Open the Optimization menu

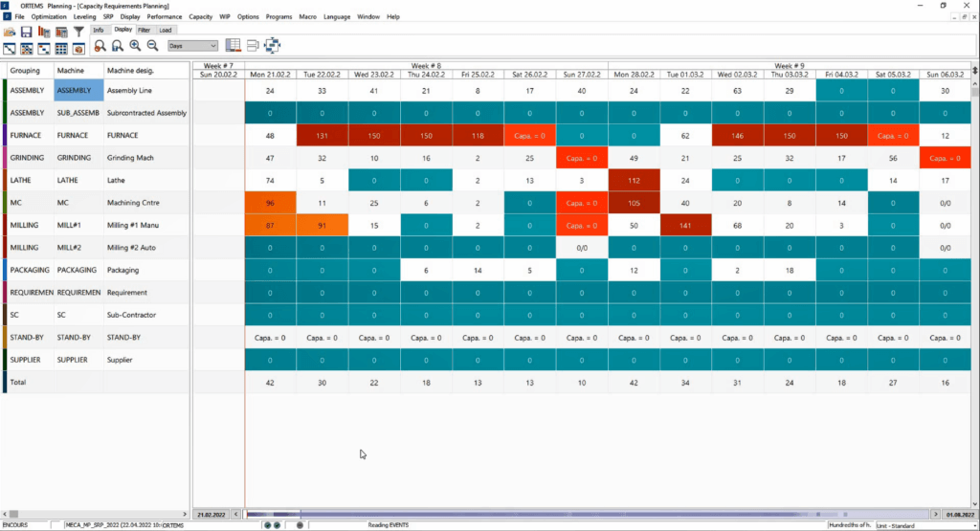click(48, 17)
